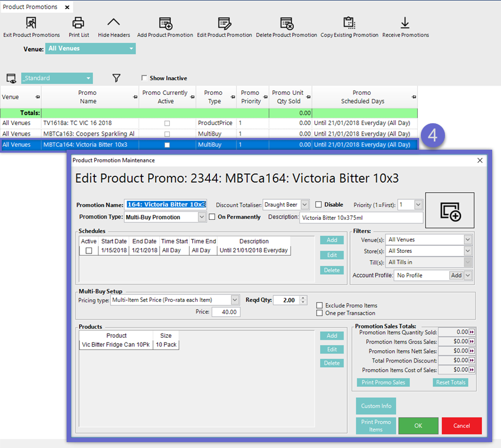Screen dimensions: 501x448
Task: Open the _Standard view dropdown
Action: point(57,78)
